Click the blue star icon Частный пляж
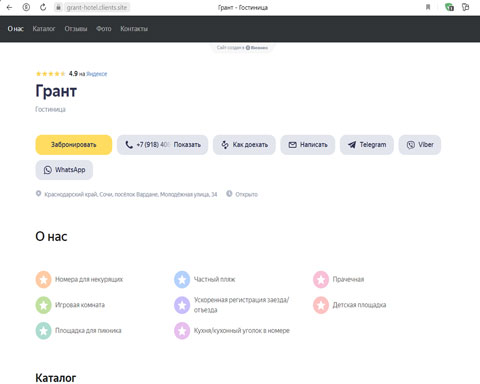Screen dimensions: 480x384 pos(182,279)
